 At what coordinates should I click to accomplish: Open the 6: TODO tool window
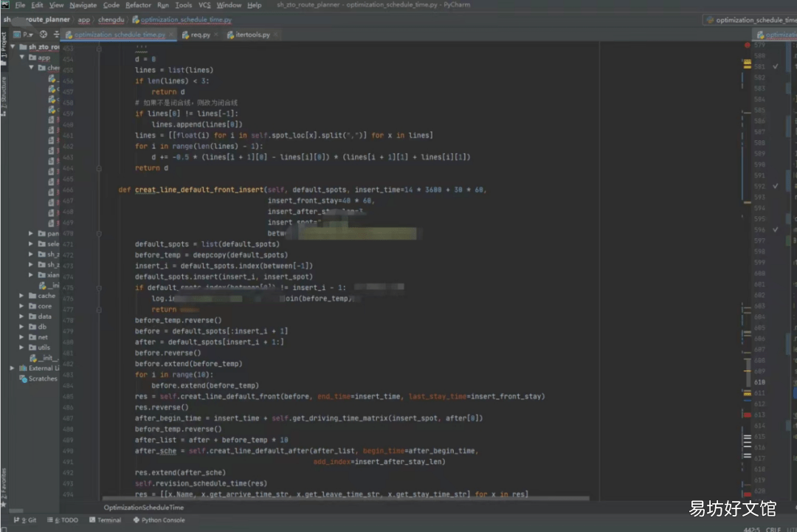point(63,520)
